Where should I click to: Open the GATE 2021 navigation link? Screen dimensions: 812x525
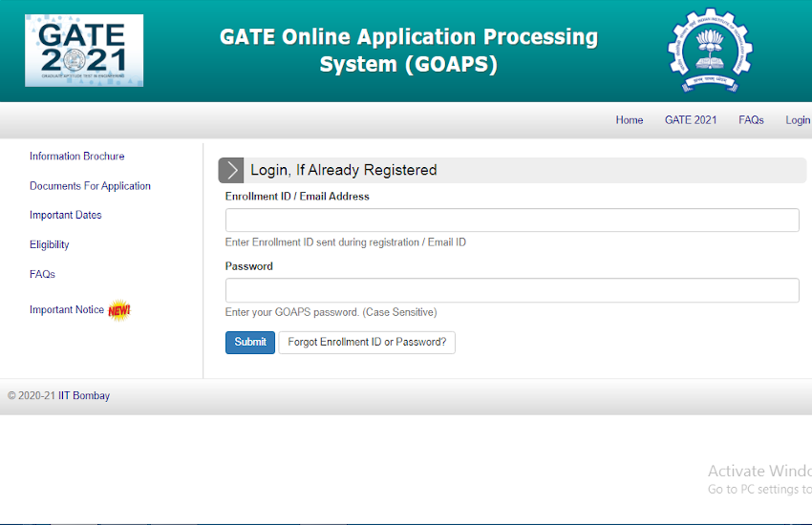(x=691, y=120)
